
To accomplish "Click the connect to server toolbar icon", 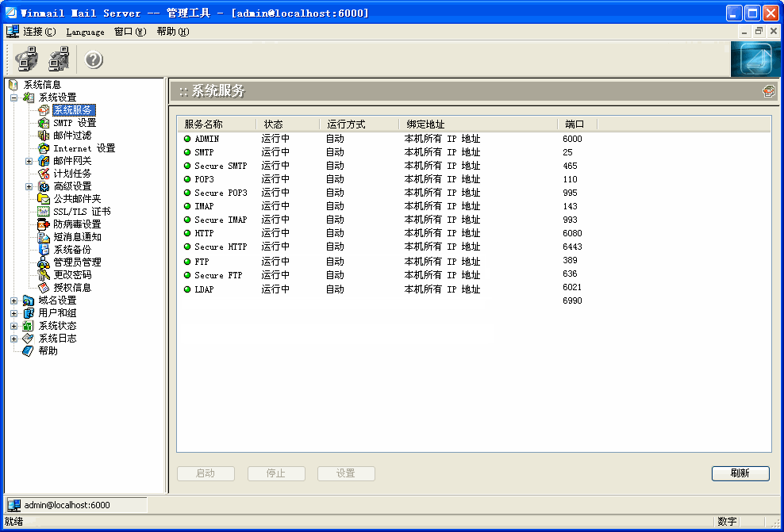I will pyautogui.click(x=27, y=59).
